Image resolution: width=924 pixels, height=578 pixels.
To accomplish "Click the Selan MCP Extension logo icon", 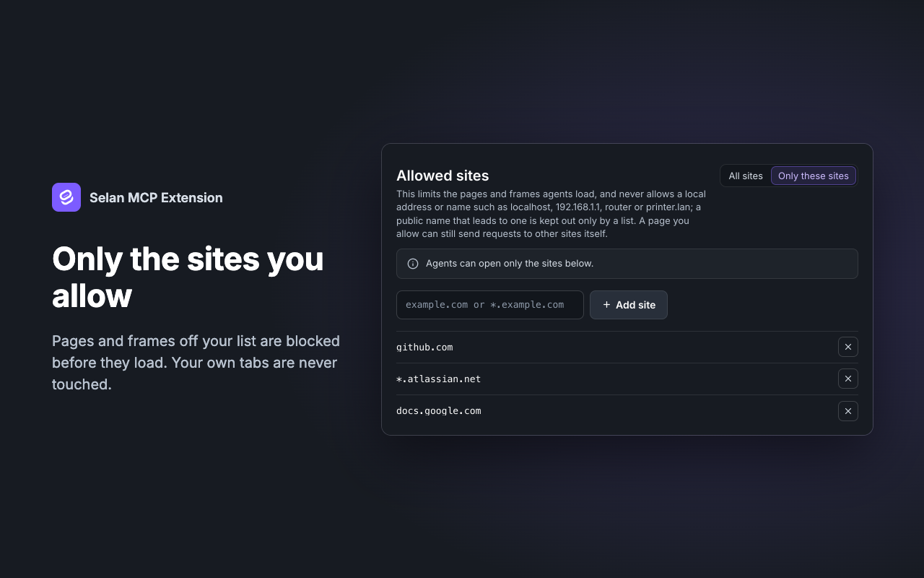I will pos(66,197).
